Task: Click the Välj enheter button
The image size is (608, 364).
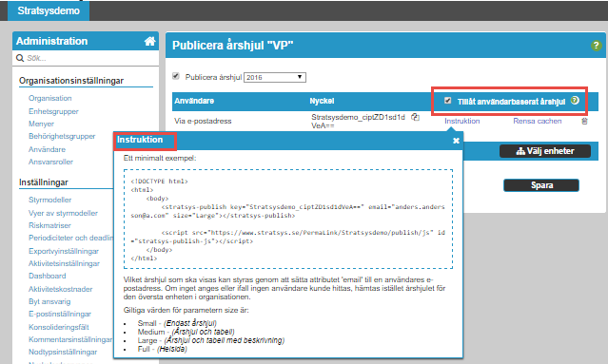Action: [x=545, y=151]
